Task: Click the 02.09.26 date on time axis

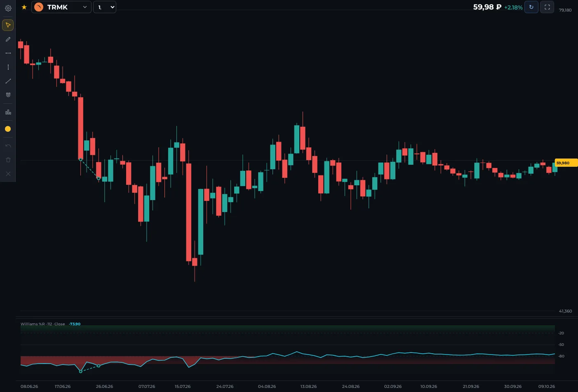Action: click(x=393, y=387)
